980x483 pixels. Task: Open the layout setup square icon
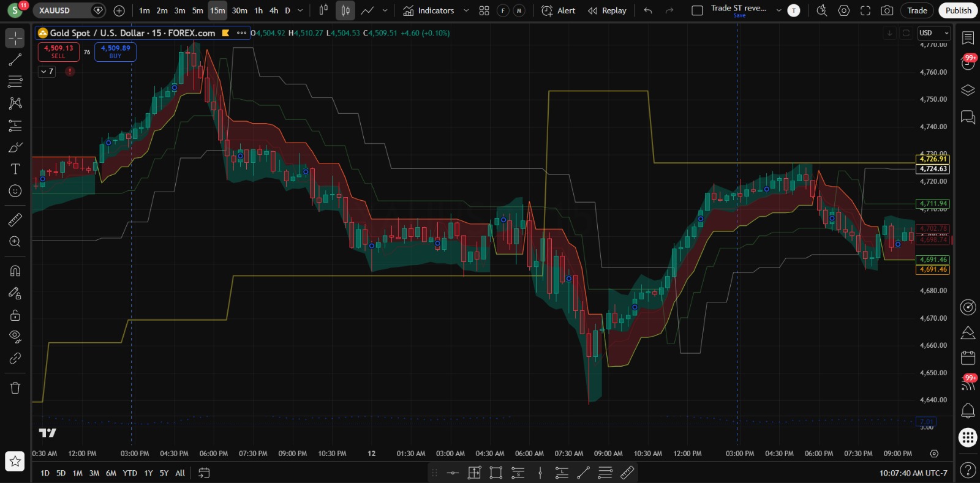click(x=697, y=10)
